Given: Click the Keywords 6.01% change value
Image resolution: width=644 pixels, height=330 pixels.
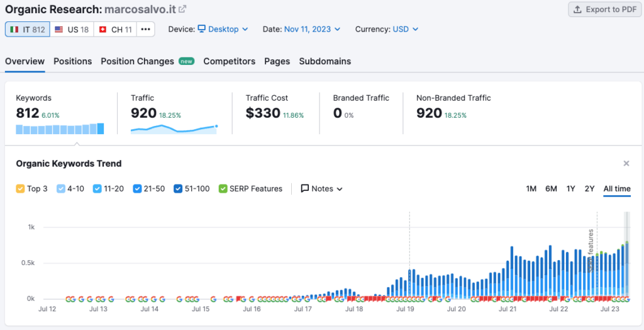Looking at the screenshot, I should (50, 116).
